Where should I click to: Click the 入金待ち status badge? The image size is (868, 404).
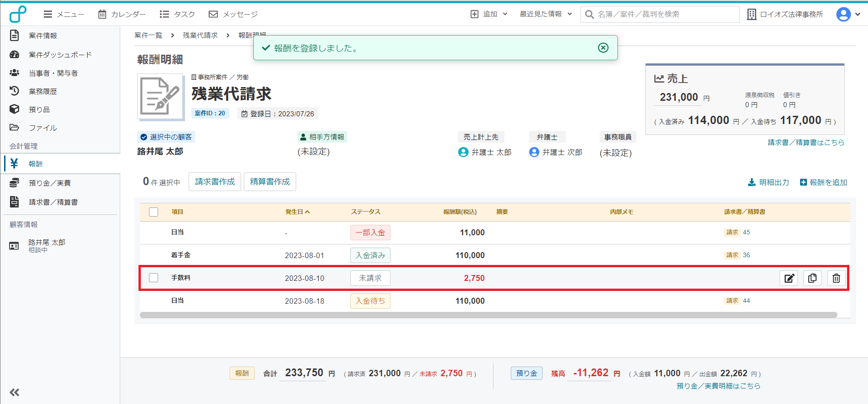pyautogui.click(x=370, y=301)
